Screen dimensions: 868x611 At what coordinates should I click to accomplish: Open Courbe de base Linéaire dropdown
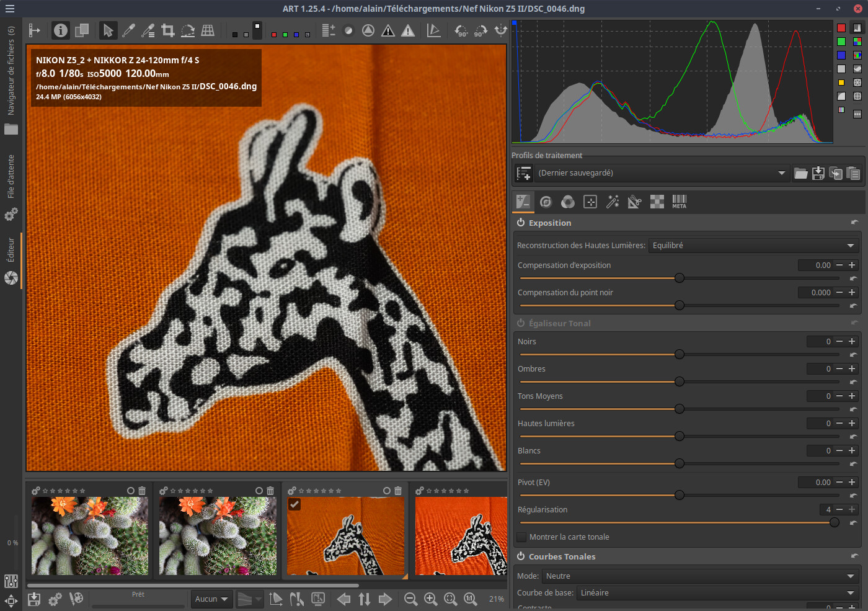click(x=718, y=593)
